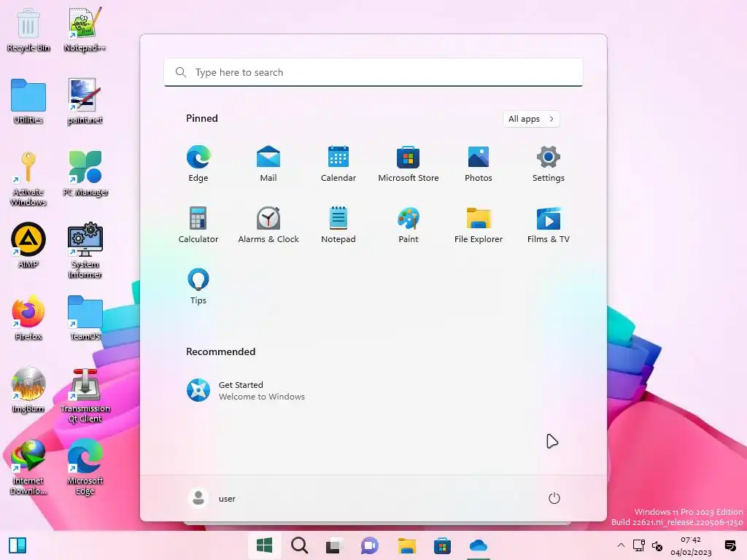Viewport: 747px width, 560px height.
Task: Select the Microsoft Edge desktop shortcut
Action: tap(85, 467)
